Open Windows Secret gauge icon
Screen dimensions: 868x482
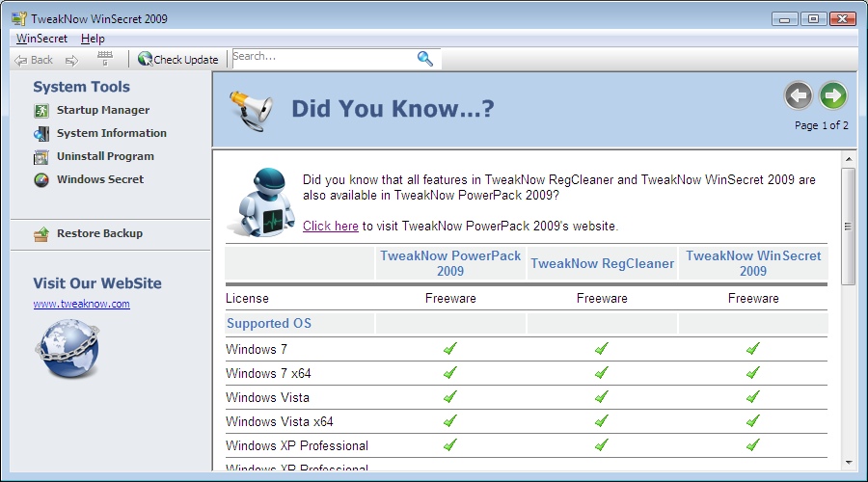pyautogui.click(x=41, y=180)
